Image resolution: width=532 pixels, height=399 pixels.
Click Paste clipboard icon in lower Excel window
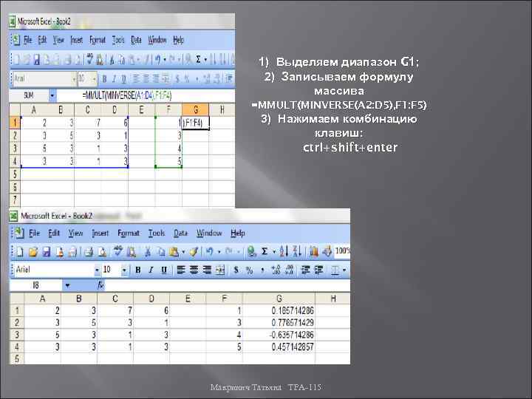pyautogui.click(x=174, y=252)
